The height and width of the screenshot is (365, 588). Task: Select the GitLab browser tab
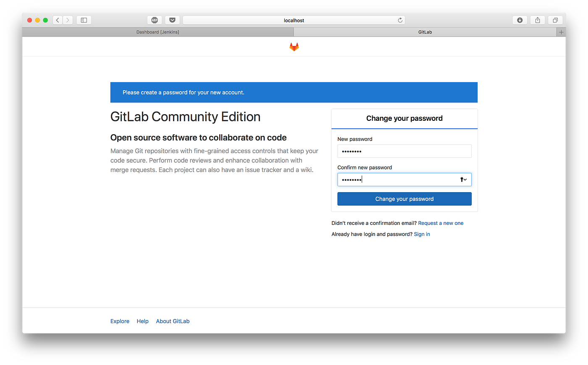pos(425,31)
